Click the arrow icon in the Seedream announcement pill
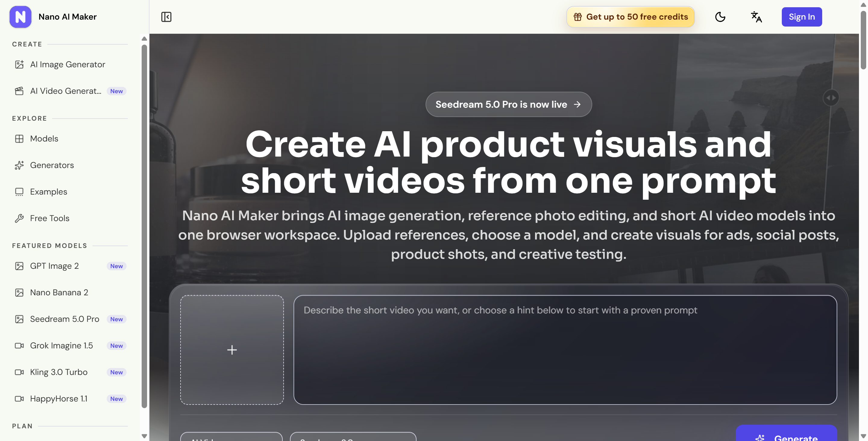The height and width of the screenshot is (441, 868). click(577, 104)
